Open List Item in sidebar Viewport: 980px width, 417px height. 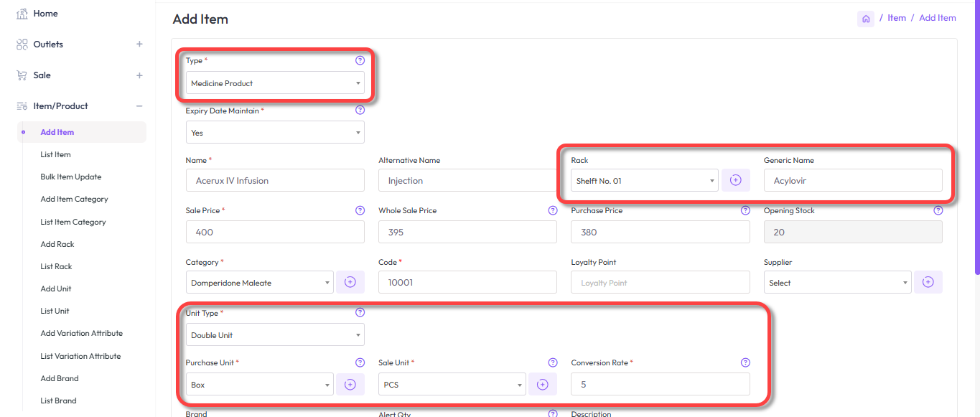(x=55, y=154)
